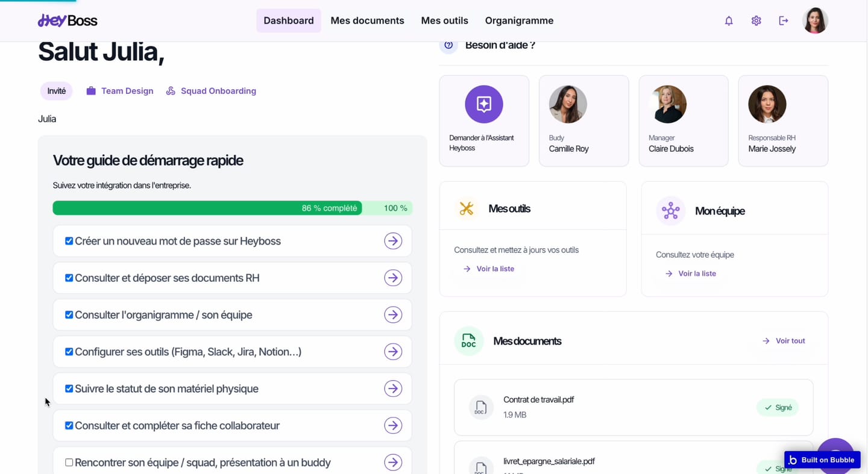The width and height of the screenshot is (868, 474).
Task: Click arrow for Rencontrer son équipe step
Action: click(x=393, y=463)
